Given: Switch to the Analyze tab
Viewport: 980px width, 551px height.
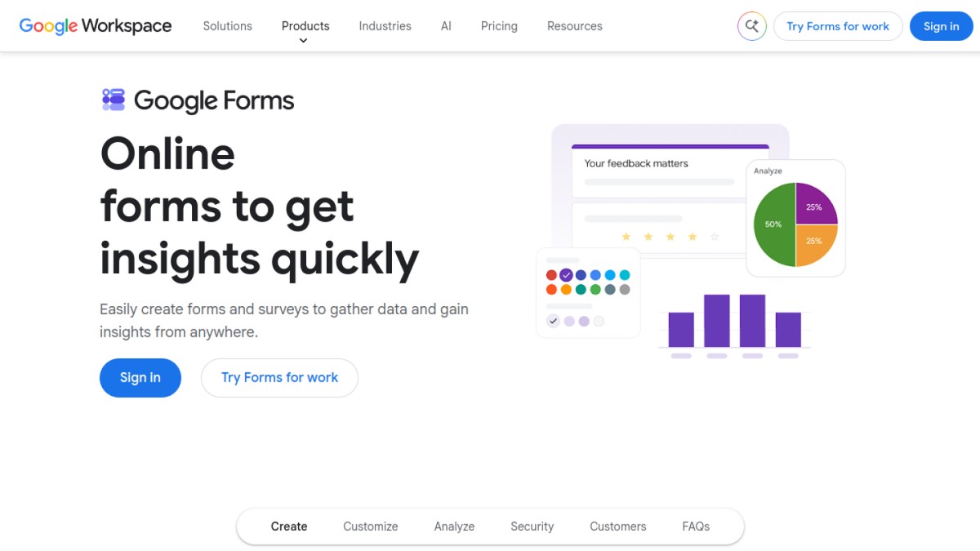Looking at the screenshot, I should pos(454,527).
